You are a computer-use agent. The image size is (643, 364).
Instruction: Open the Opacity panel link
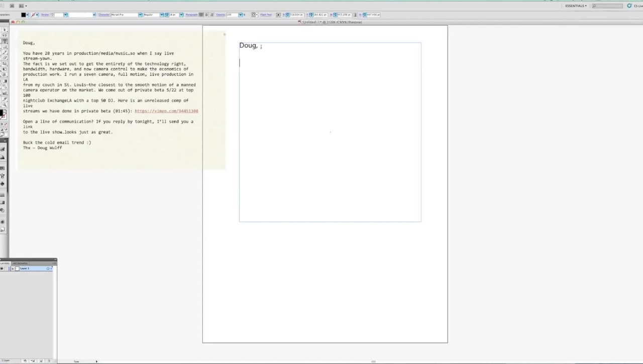click(221, 15)
